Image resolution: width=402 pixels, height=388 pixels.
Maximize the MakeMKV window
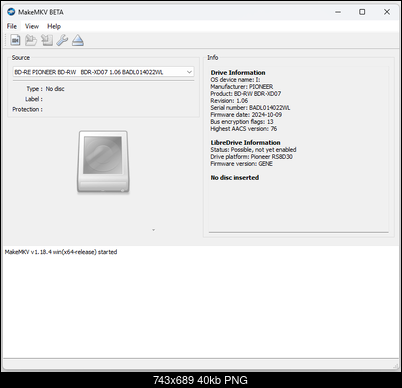(x=362, y=12)
